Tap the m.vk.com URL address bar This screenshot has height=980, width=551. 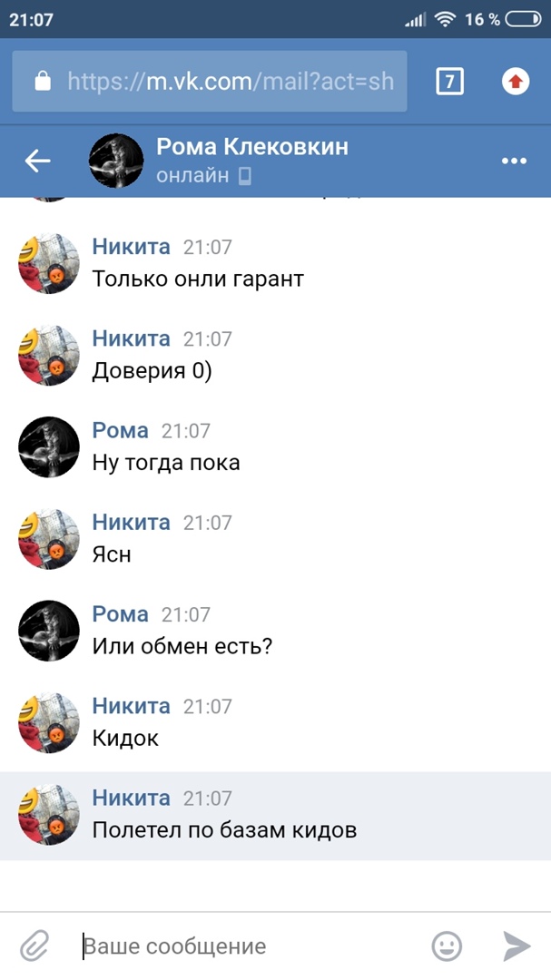click(x=210, y=82)
